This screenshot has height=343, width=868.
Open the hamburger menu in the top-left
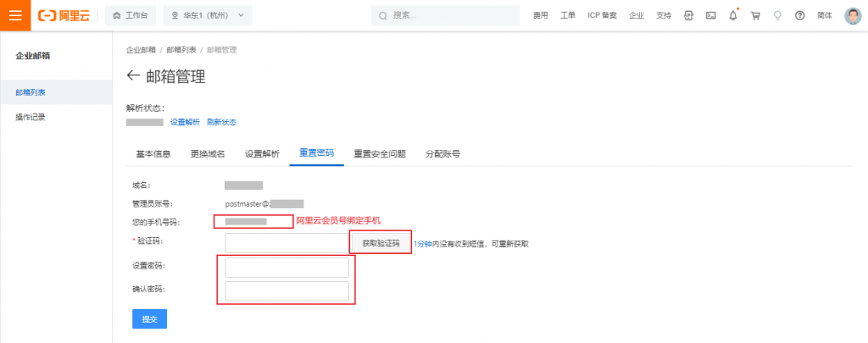15,15
